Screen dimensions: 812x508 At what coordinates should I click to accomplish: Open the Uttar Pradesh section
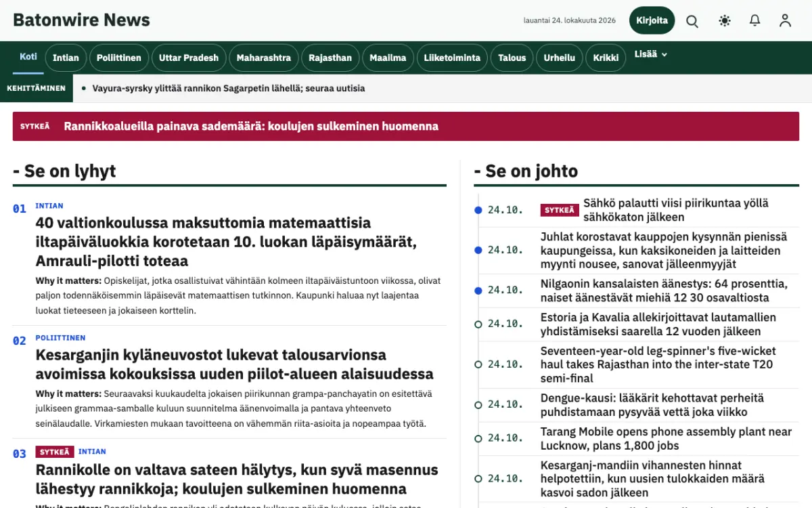click(x=189, y=58)
